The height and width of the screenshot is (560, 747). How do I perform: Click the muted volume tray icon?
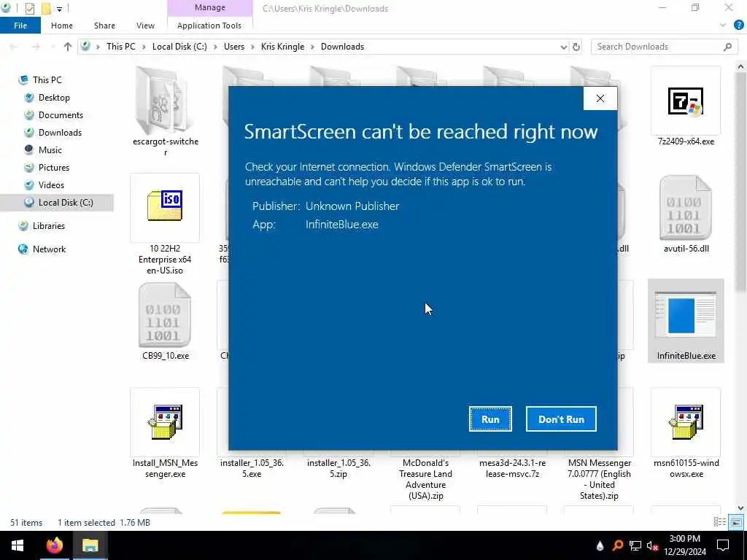click(x=652, y=545)
